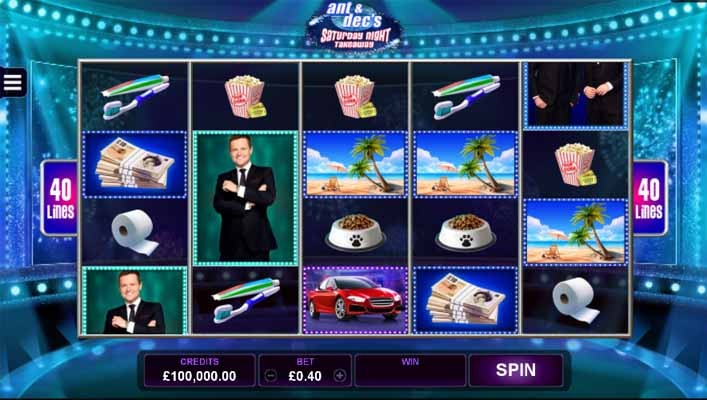Open the hamburger menu
Image resolution: width=707 pixels, height=400 pixels.
click(12, 82)
